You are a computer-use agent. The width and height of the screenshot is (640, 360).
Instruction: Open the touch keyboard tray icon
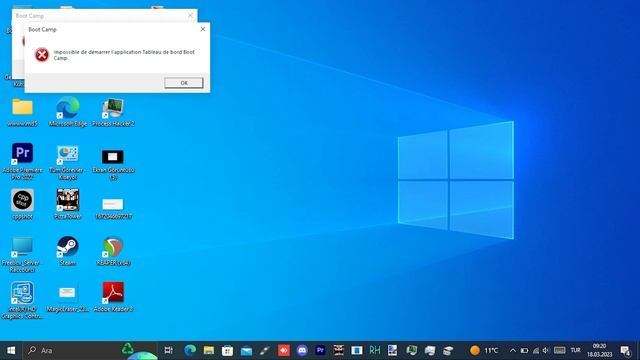click(560, 350)
